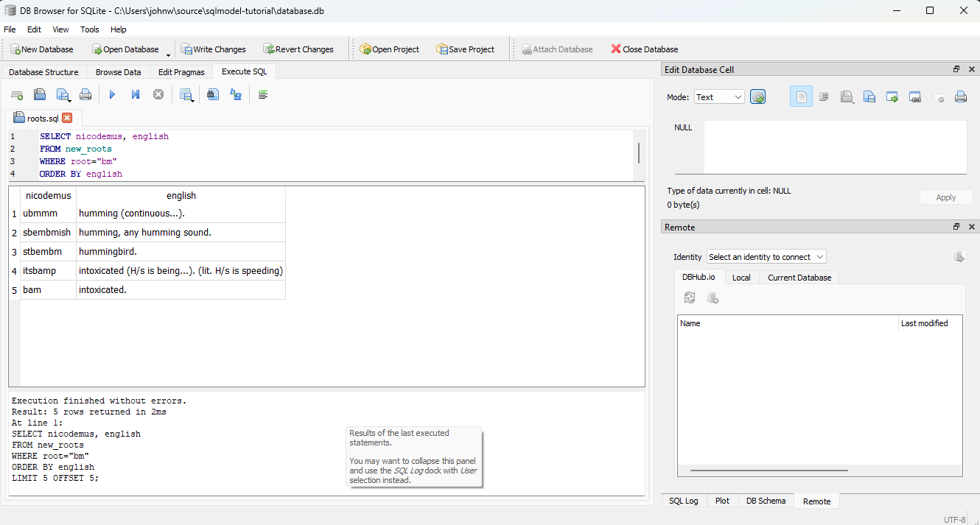The height and width of the screenshot is (525, 980).
Task: Click Open Database toolbar button
Action: (x=125, y=49)
